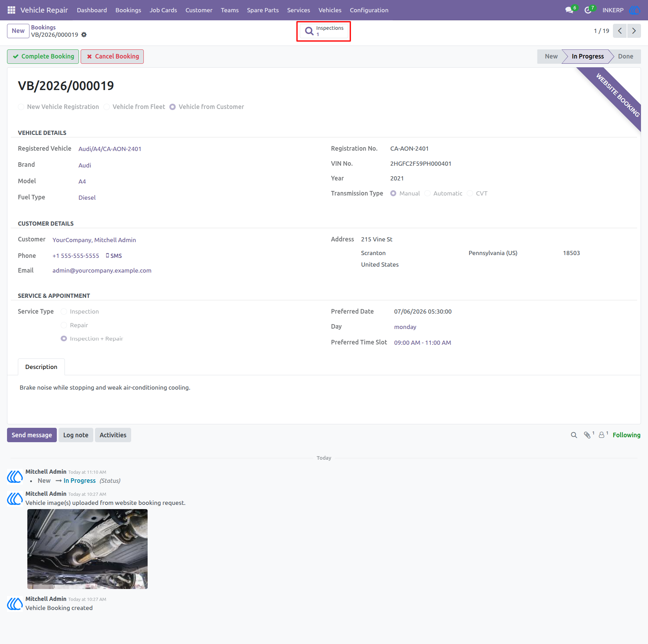Go to next record arrow
This screenshot has height=644, width=648.
(x=634, y=31)
